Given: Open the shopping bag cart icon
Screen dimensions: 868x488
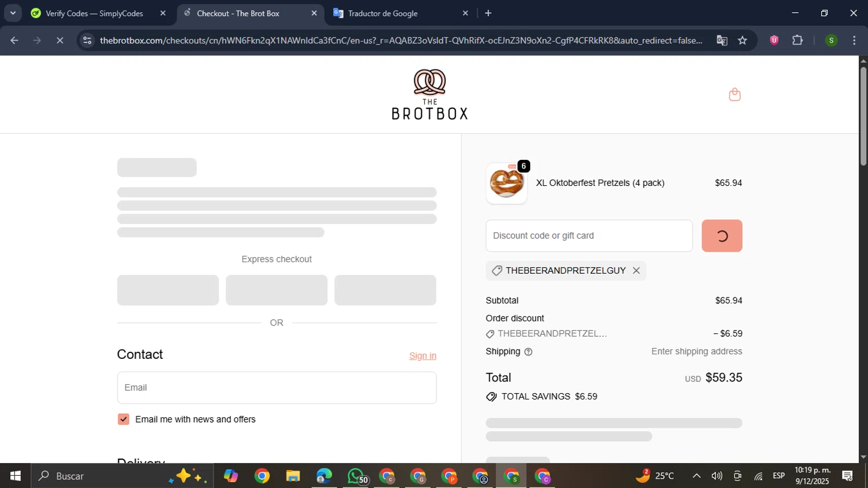Looking at the screenshot, I should point(734,94).
